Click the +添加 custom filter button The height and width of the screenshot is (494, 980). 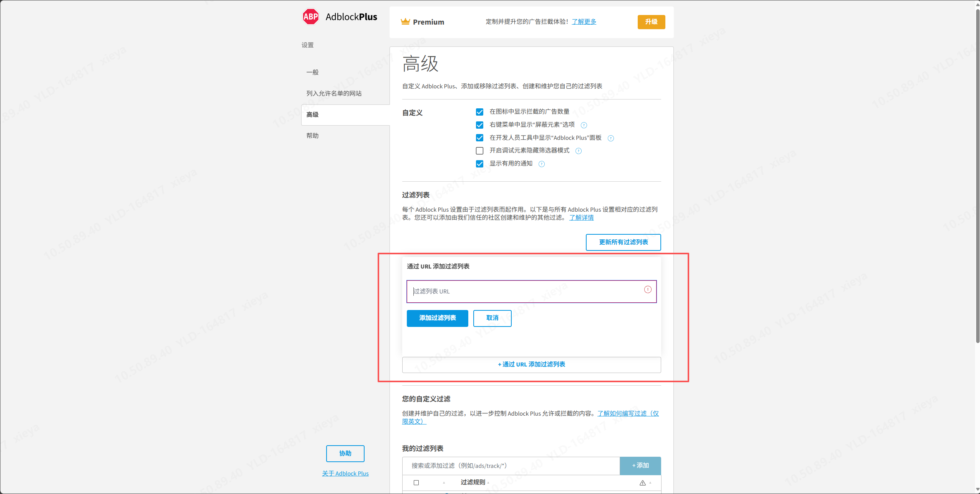click(x=640, y=466)
